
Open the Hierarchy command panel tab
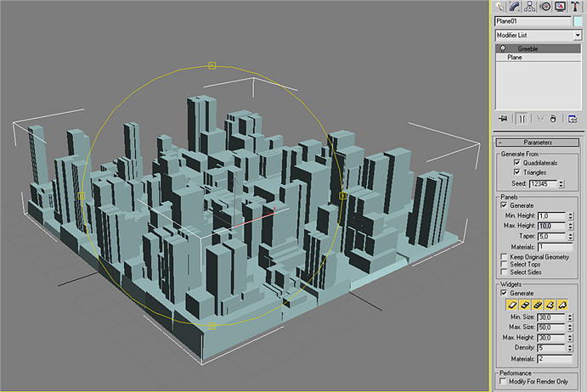coord(530,6)
